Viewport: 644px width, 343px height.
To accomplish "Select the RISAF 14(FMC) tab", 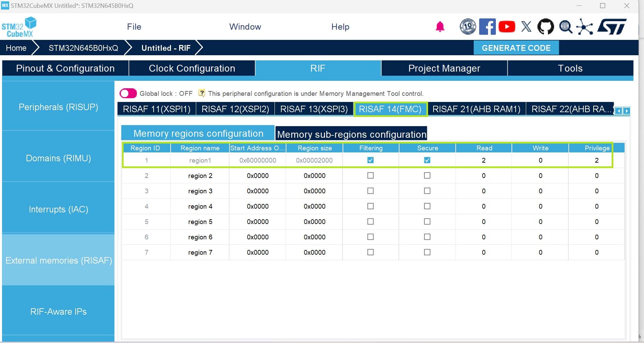I will 390,109.
